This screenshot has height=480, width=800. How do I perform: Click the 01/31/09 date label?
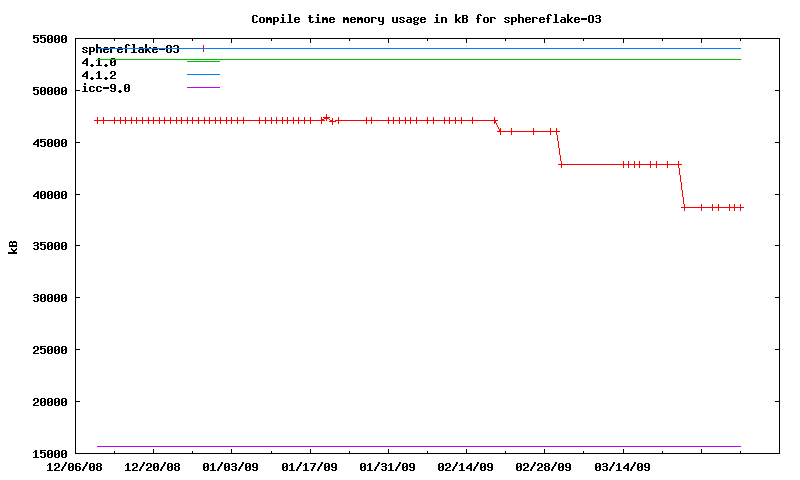point(387,466)
